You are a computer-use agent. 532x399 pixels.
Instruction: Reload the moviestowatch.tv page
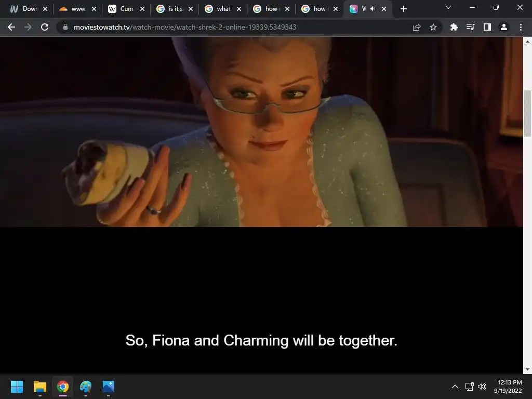click(x=45, y=27)
